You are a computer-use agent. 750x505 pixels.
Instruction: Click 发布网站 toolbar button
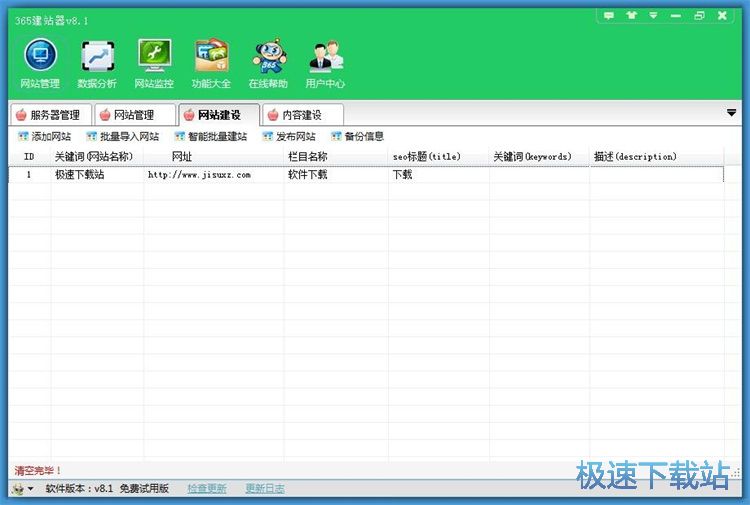(x=289, y=137)
